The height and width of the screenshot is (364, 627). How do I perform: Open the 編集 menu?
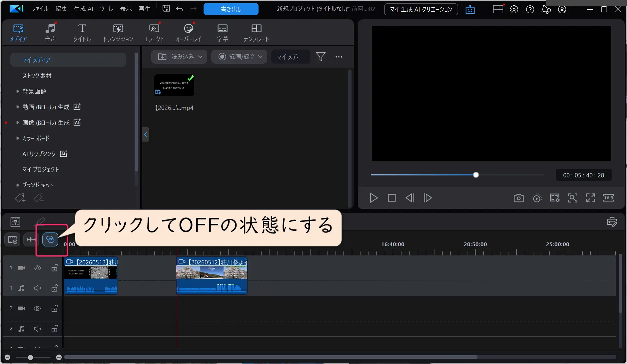(61, 9)
